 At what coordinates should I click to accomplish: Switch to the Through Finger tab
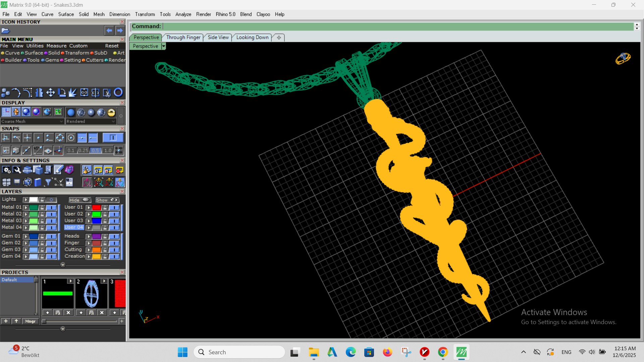[183, 37]
